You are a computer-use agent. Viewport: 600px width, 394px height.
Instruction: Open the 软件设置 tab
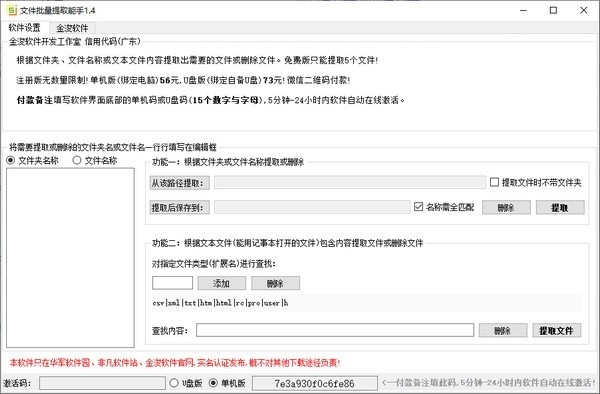coord(24,28)
